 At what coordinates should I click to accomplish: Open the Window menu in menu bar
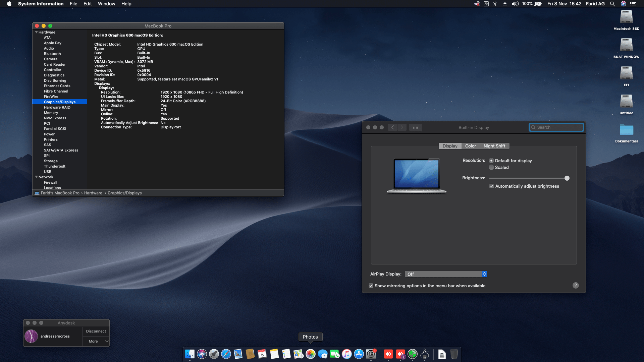click(x=107, y=4)
